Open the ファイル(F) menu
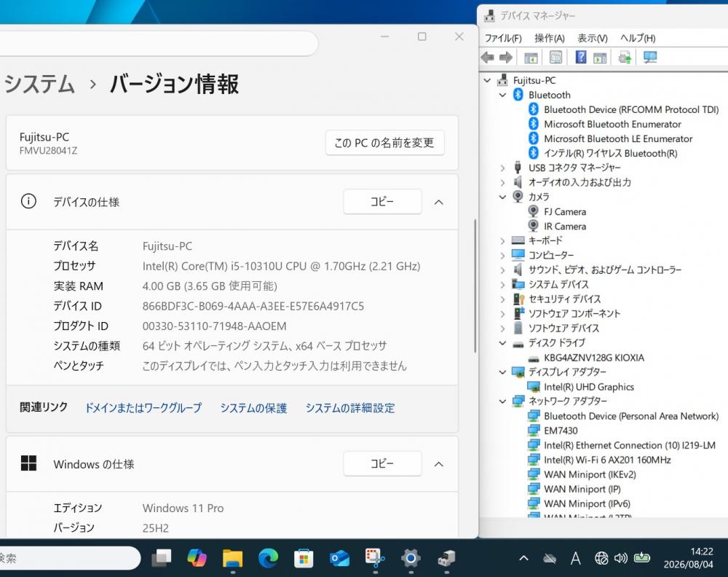This screenshot has height=577, width=728. [x=503, y=38]
